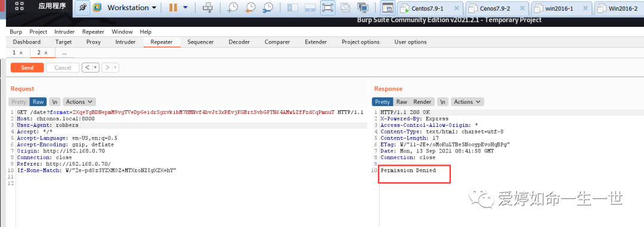
Task: Switch to the Target tab
Action: coord(63,42)
